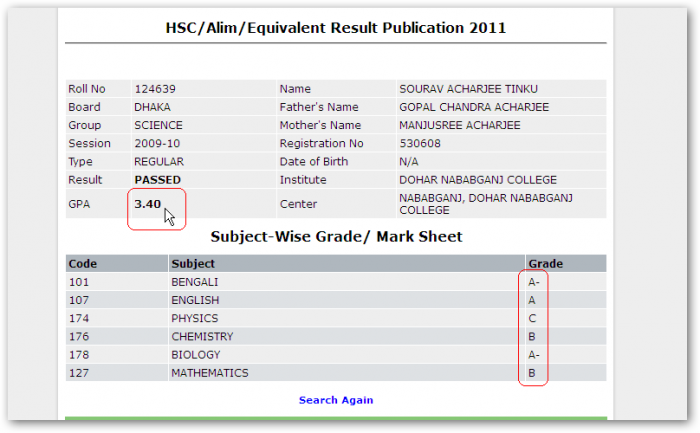Select the MATHEMATICS subject row
The width and height of the screenshot is (700, 433).
[336, 373]
